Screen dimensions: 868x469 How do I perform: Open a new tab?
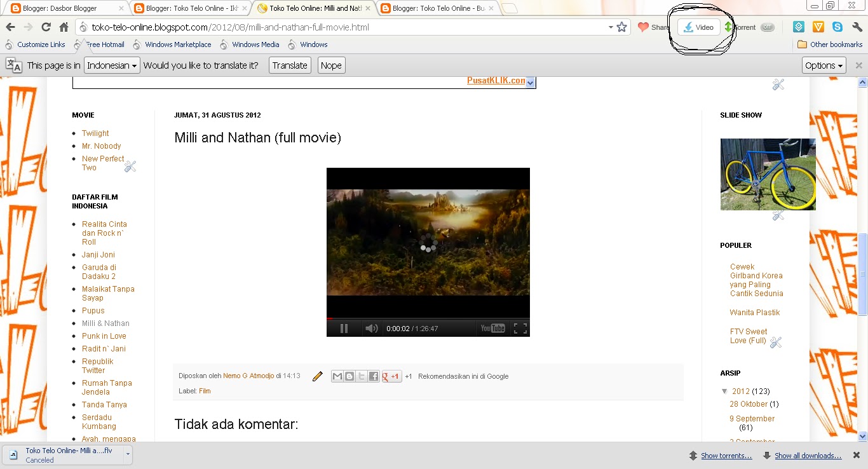point(510,8)
